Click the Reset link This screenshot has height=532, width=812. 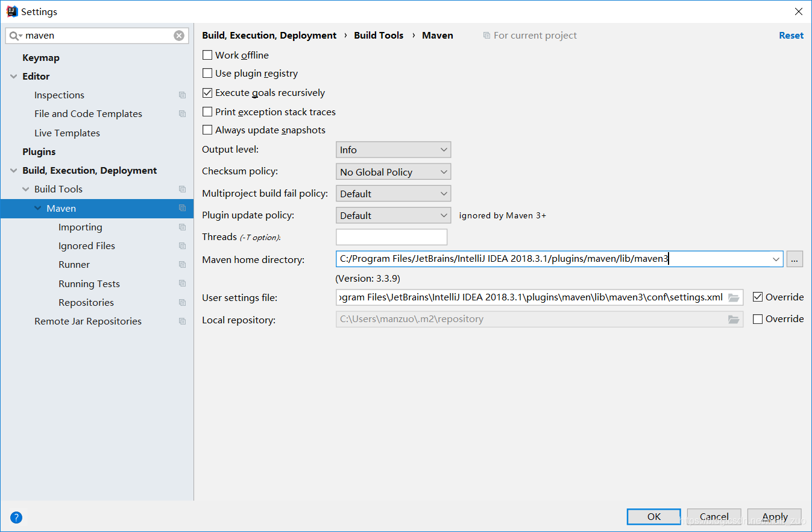[791, 36]
